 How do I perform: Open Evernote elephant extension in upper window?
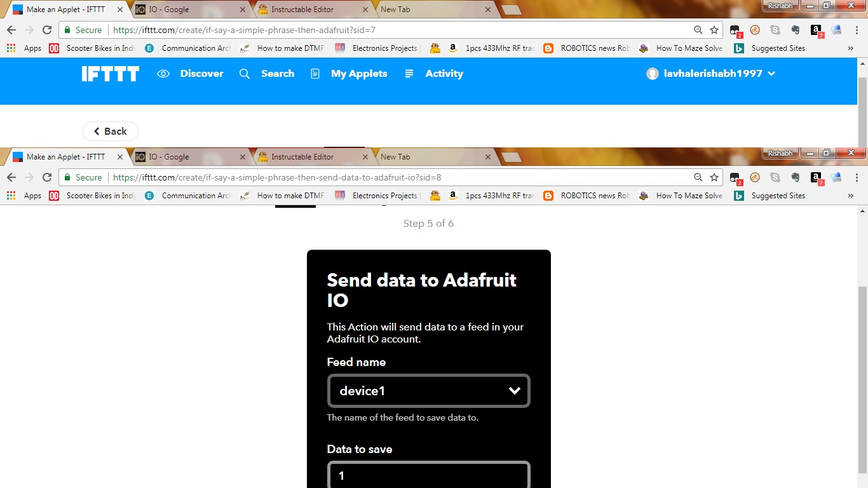tap(795, 30)
